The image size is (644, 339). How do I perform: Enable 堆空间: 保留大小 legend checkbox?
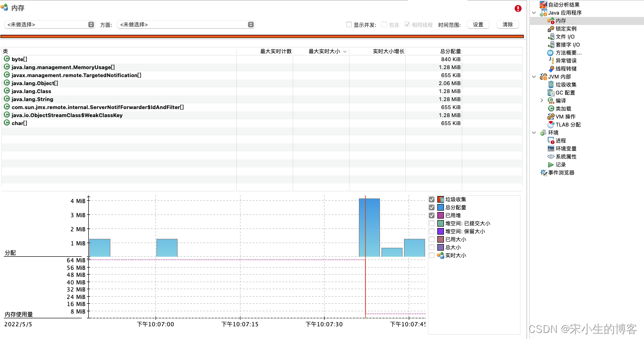(x=432, y=231)
